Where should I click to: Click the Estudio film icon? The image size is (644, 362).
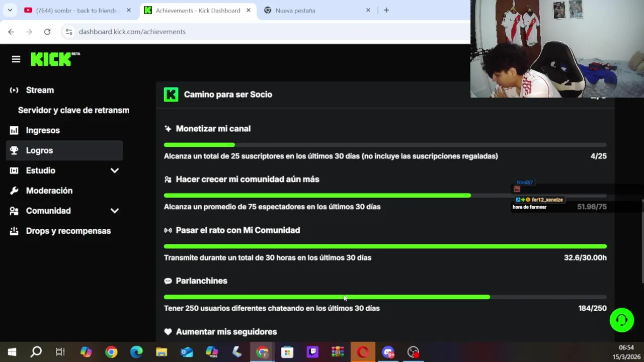14,170
